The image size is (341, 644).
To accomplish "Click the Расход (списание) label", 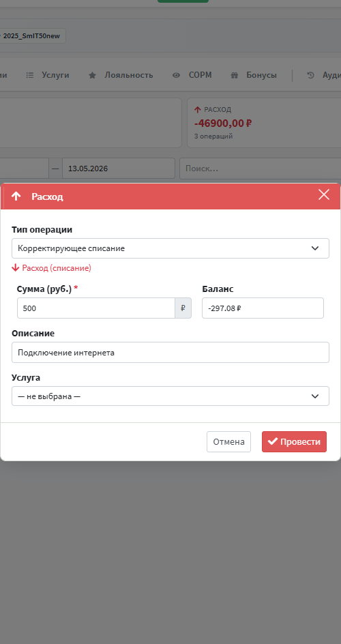I will [x=57, y=268].
